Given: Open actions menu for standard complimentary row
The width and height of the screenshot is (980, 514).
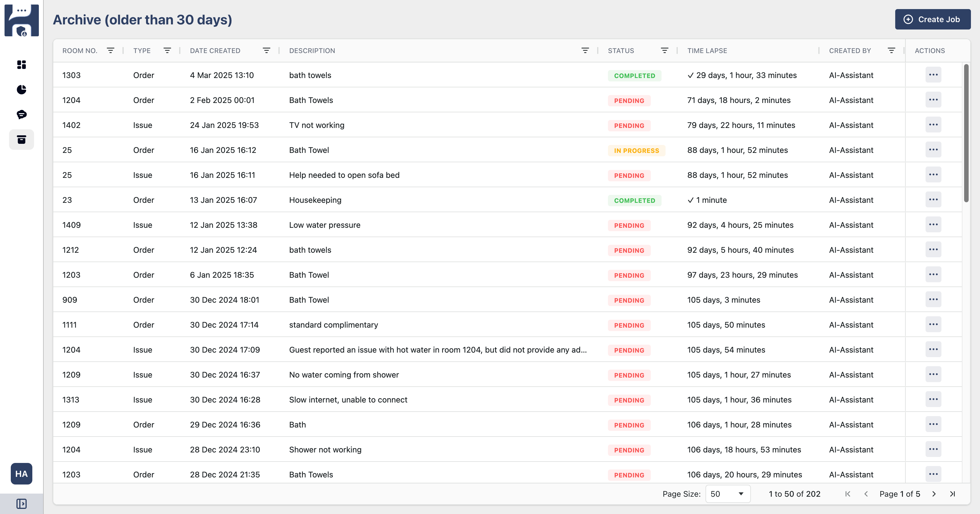Looking at the screenshot, I should click(x=933, y=324).
